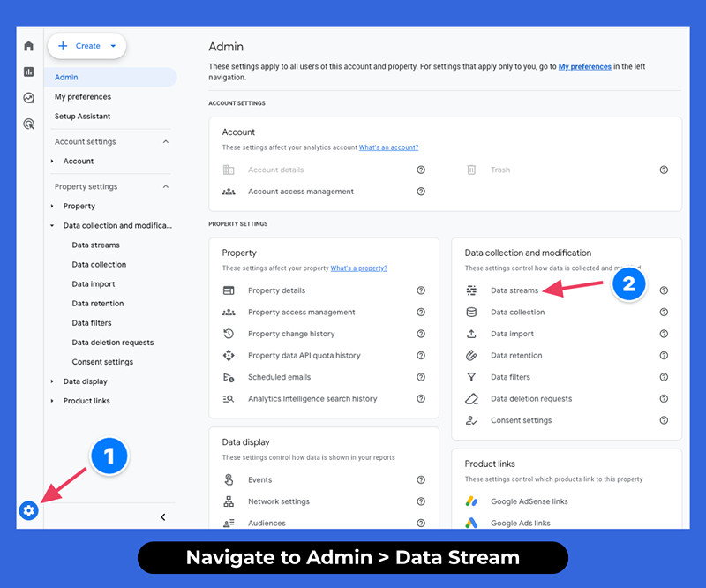Screen dimensions: 706x588
Task: Open Google AdSense links text
Action: (x=529, y=501)
